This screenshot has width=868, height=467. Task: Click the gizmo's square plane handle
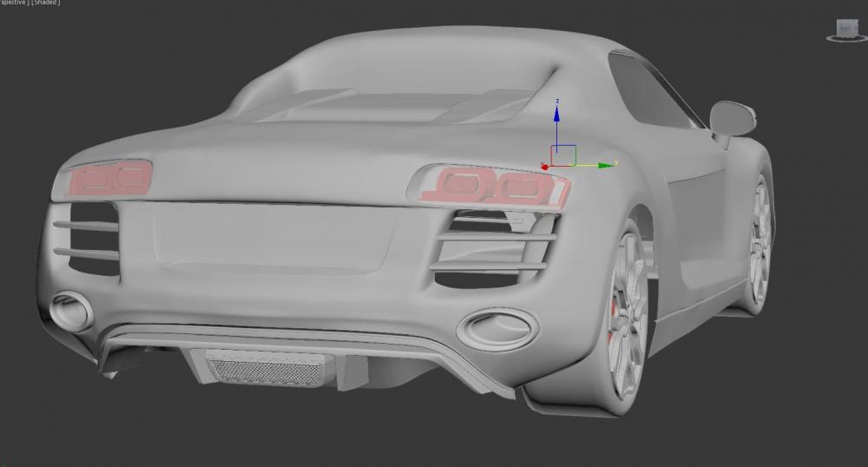563,155
